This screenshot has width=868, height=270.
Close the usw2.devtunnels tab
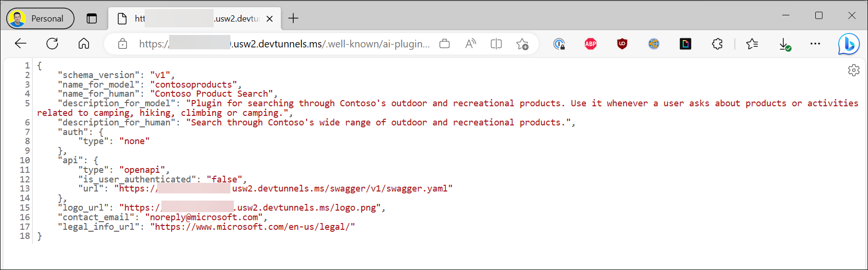[x=270, y=19]
